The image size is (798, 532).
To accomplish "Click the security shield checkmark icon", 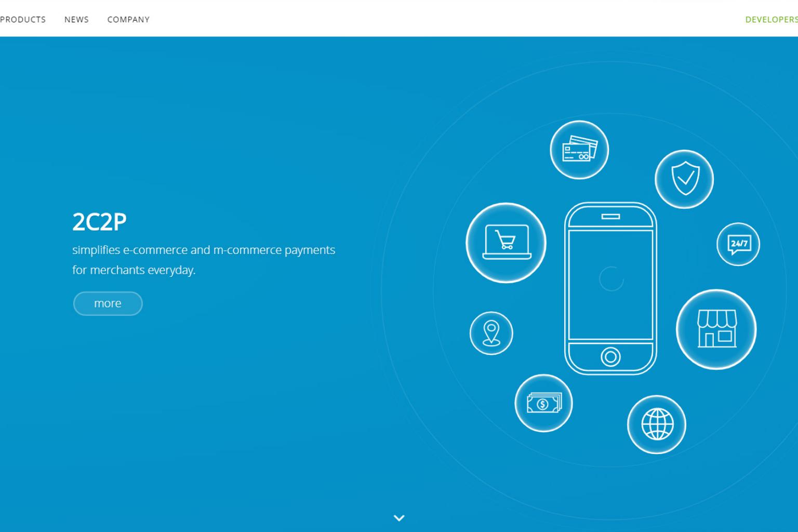I will pos(684,179).
